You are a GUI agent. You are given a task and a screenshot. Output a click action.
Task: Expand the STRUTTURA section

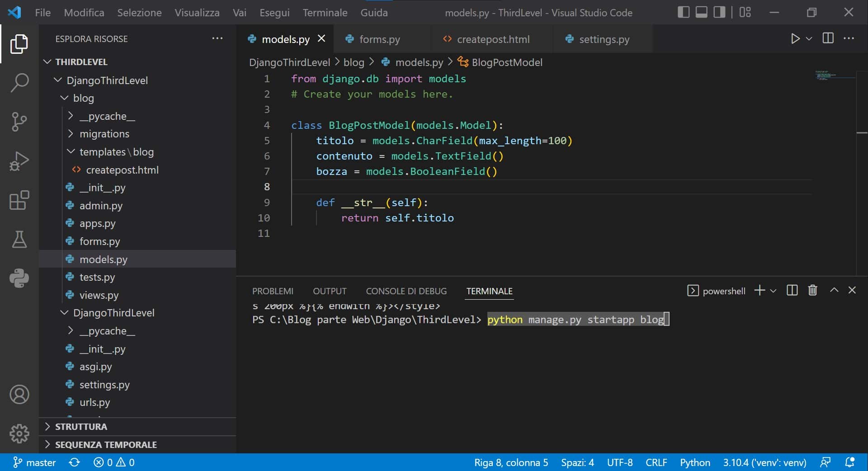[137, 427]
